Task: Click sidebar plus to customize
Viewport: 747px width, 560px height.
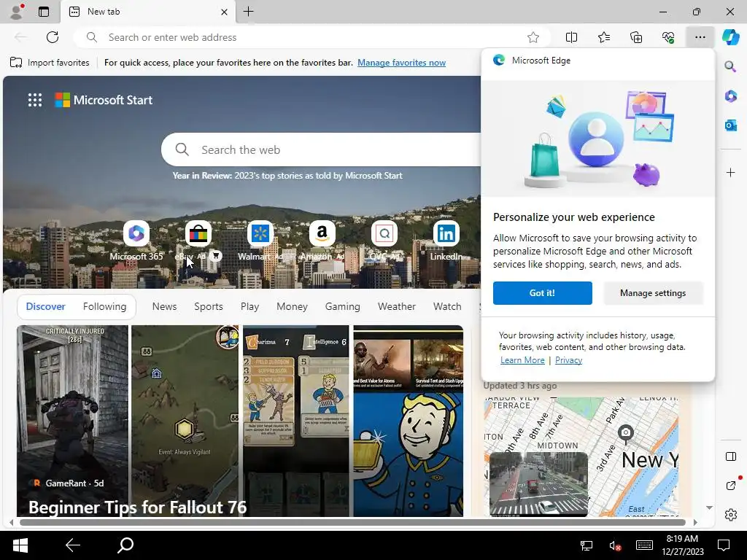Action: coord(730,172)
